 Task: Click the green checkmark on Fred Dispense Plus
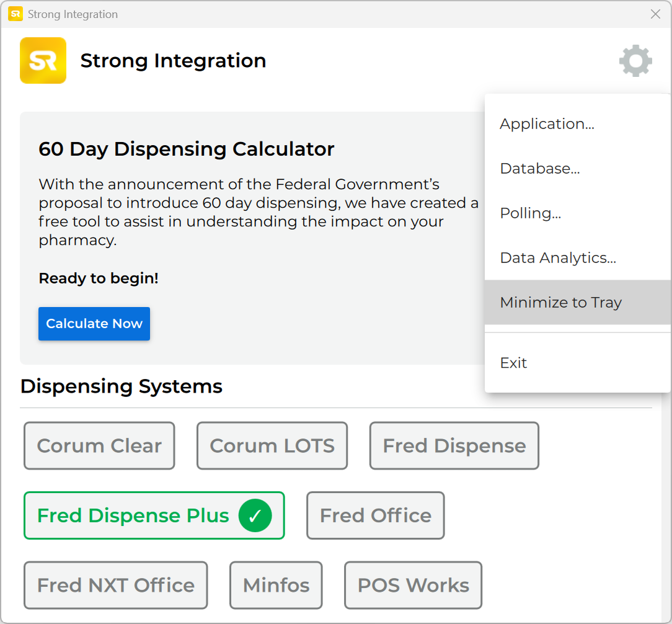pos(255,515)
